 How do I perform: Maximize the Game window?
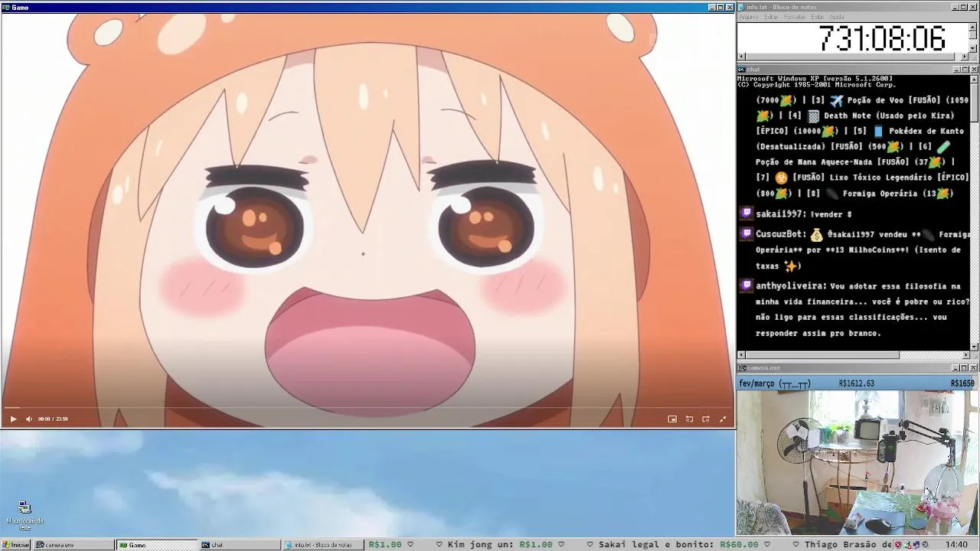click(720, 7)
